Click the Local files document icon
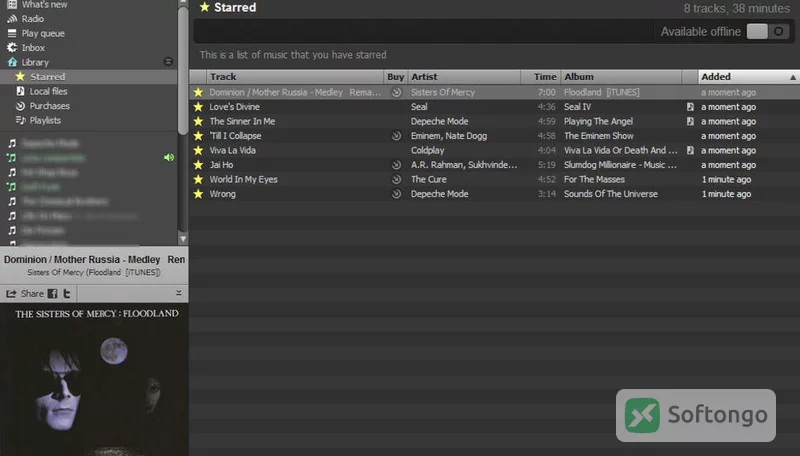This screenshot has width=800, height=456. pos(20,91)
